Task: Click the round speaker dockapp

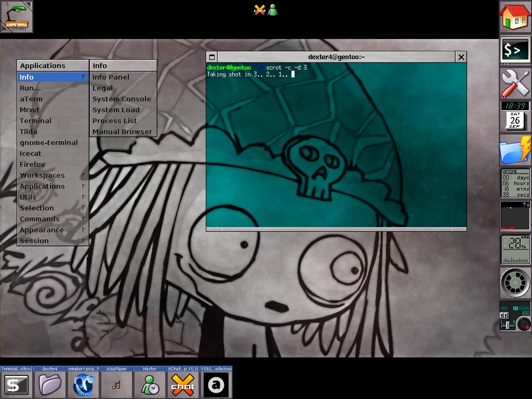Action: pos(515,282)
